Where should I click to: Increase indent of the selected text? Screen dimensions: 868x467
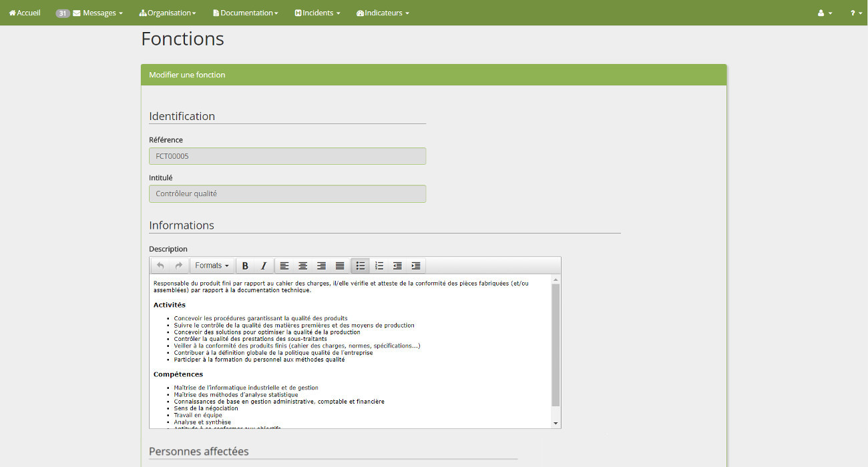(x=416, y=266)
